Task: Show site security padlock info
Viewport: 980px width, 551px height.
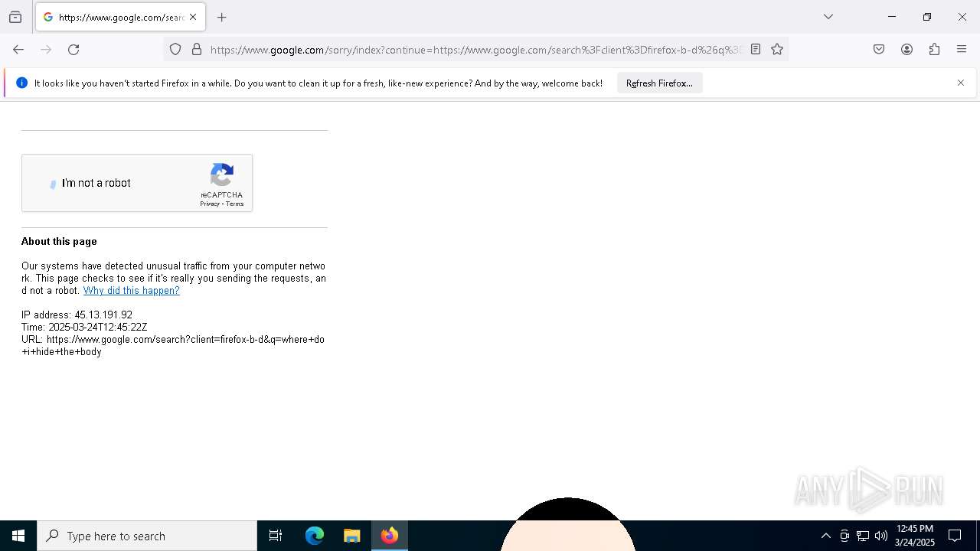Action: 197,50
